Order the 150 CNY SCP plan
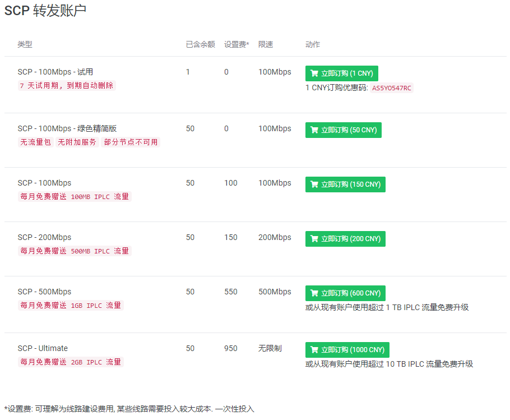The width and height of the screenshot is (510, 420). (345, 184)
